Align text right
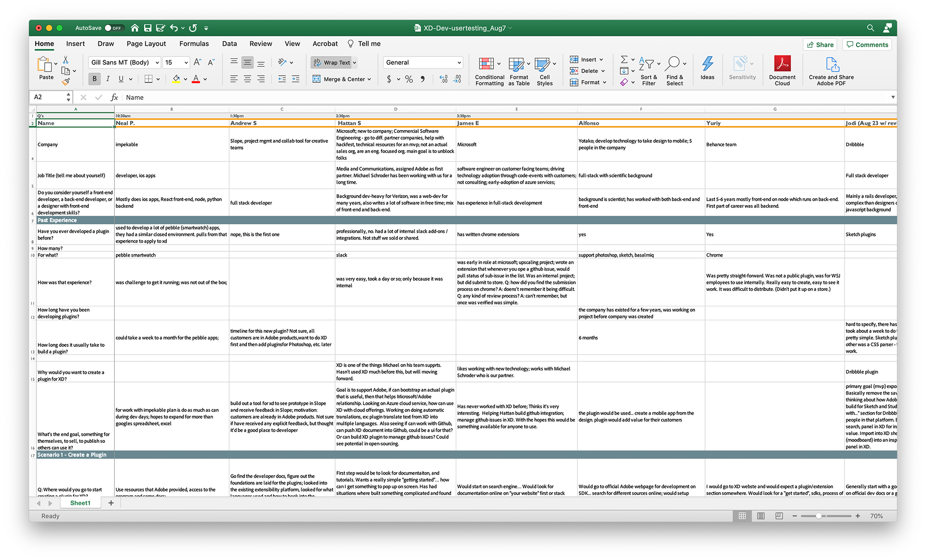This screenshot has width=926, height=560. [x=261, y=79]
